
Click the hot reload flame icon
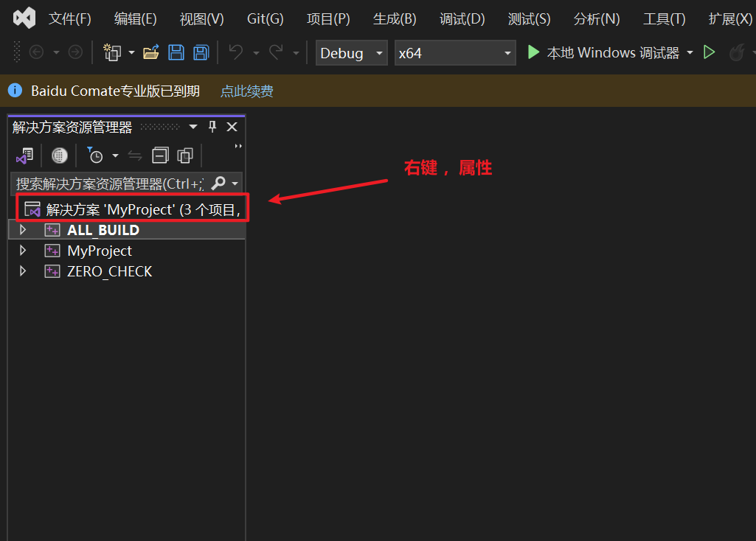pos(737,52)
